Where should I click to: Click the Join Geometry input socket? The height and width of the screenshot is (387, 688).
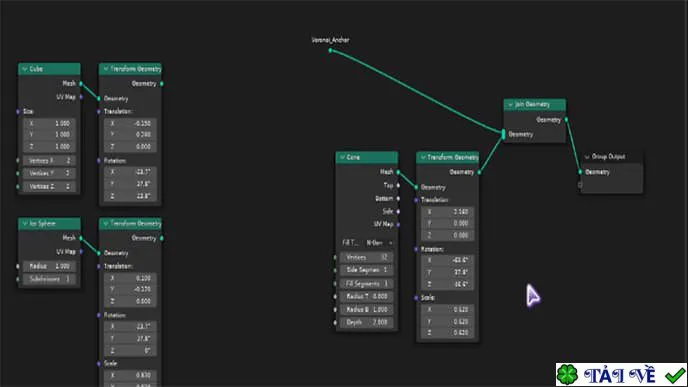point(503,134)
